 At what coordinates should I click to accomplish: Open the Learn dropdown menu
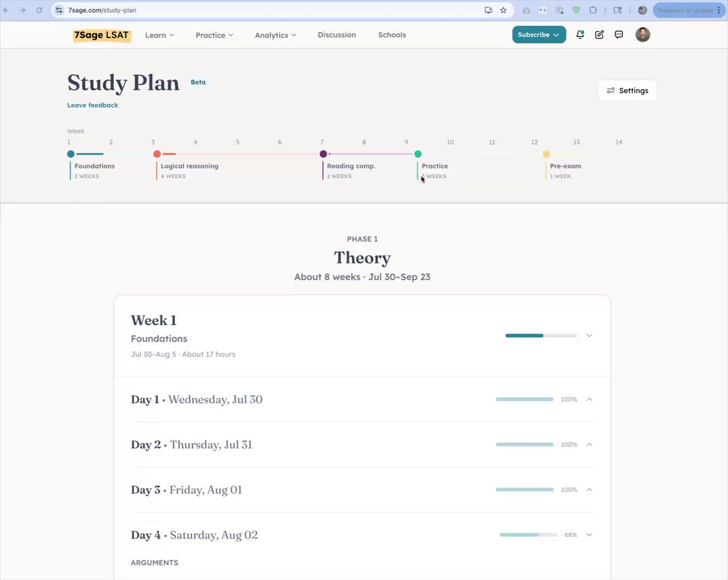pos(159,35)
